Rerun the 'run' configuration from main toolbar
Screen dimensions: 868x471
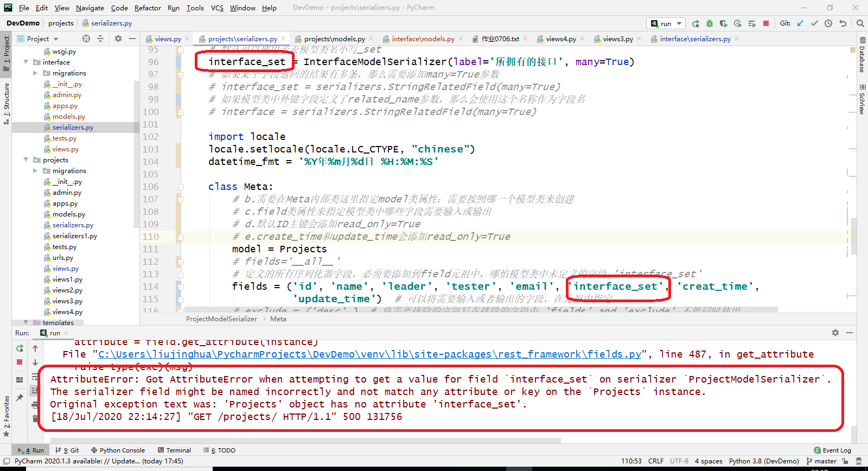pyautogui.click(x=695, y=23)
